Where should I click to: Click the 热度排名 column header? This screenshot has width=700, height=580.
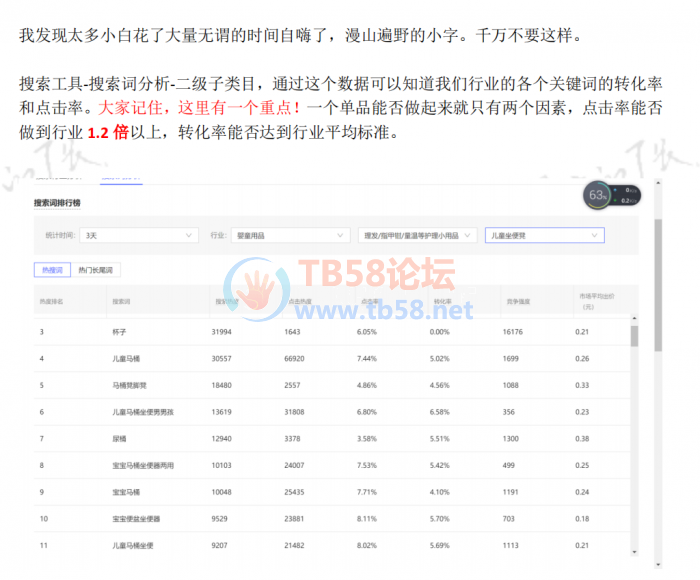51,301
